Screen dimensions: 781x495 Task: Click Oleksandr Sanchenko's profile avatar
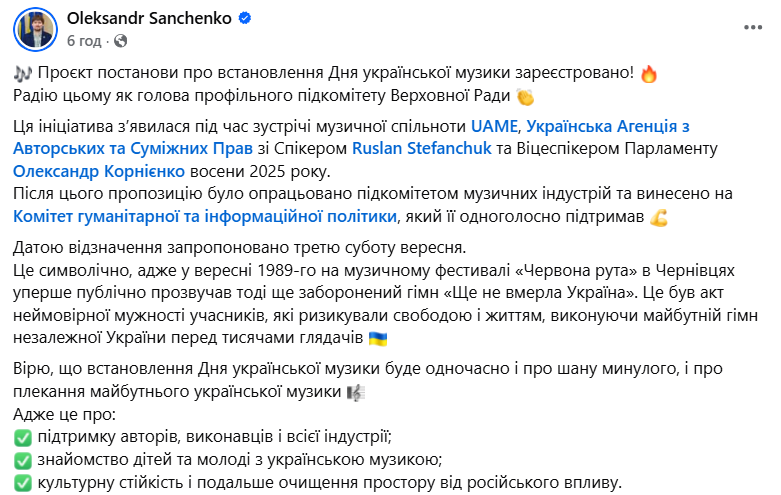point(35,30)
